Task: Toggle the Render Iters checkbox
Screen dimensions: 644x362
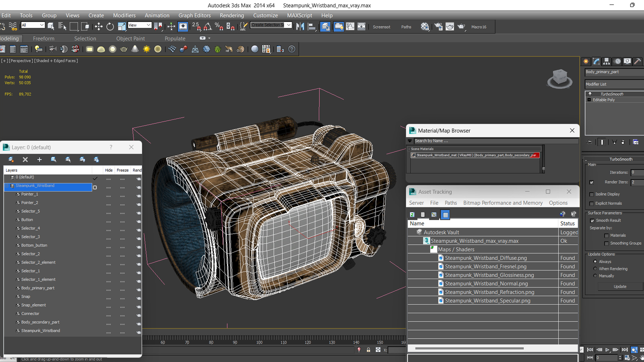Action: pyautogui.click(x=591, y=182)
